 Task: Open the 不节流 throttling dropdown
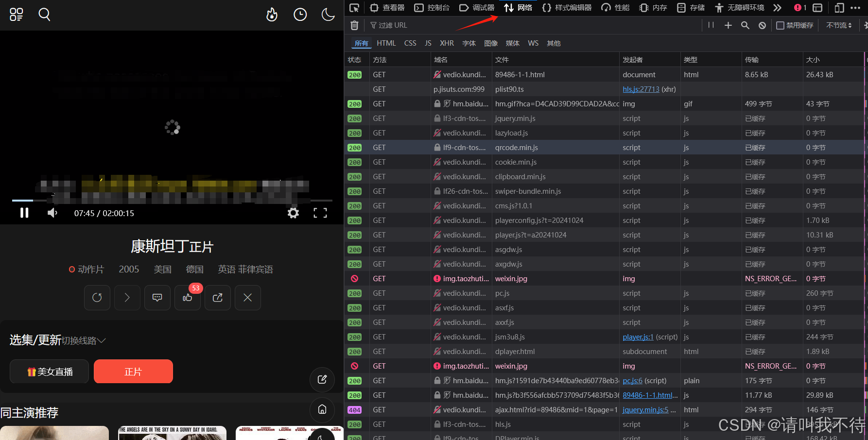point(839,25)
